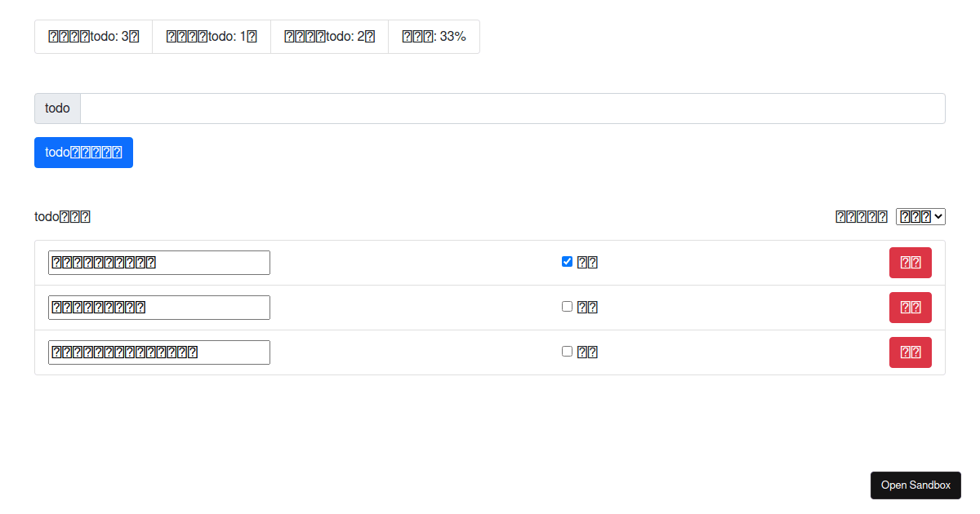Mark the third todo as completed
The image size is (980, 514).
[x=567, y=351]
